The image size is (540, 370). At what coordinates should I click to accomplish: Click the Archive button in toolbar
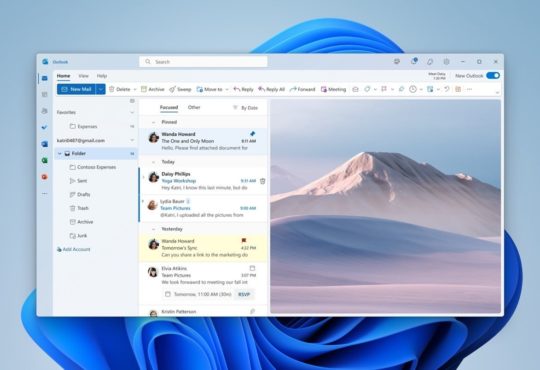(x=153, y=89)
